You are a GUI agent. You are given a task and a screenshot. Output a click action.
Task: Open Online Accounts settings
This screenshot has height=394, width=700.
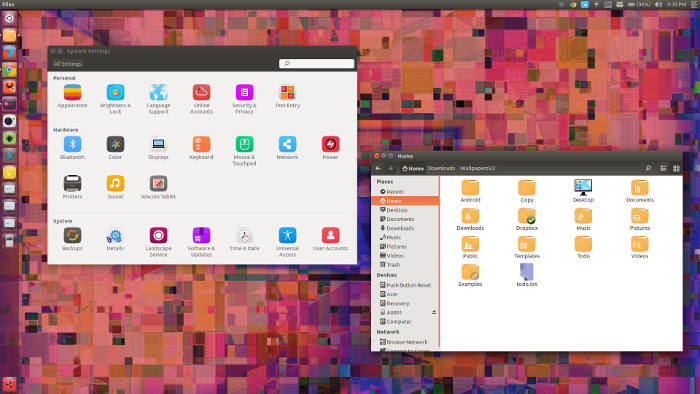tap(201, 100)
